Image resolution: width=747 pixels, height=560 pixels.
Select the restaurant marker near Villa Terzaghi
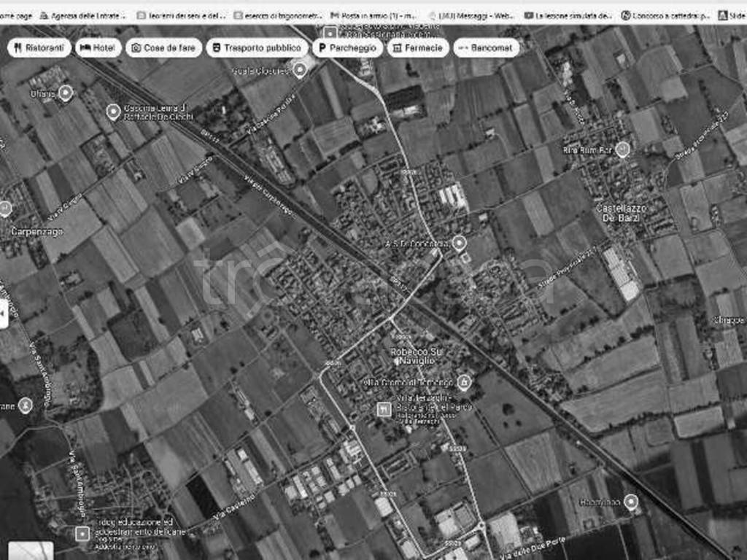pos(384,410)
